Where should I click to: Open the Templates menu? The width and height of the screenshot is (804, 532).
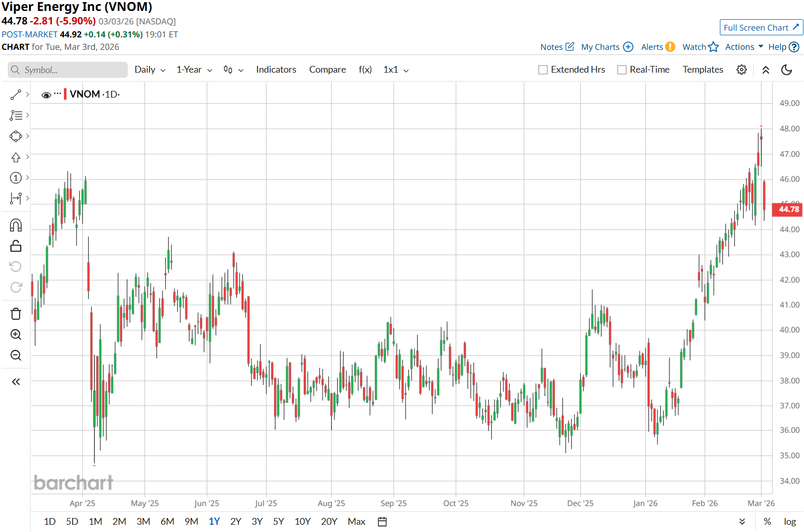pos(703,70)
